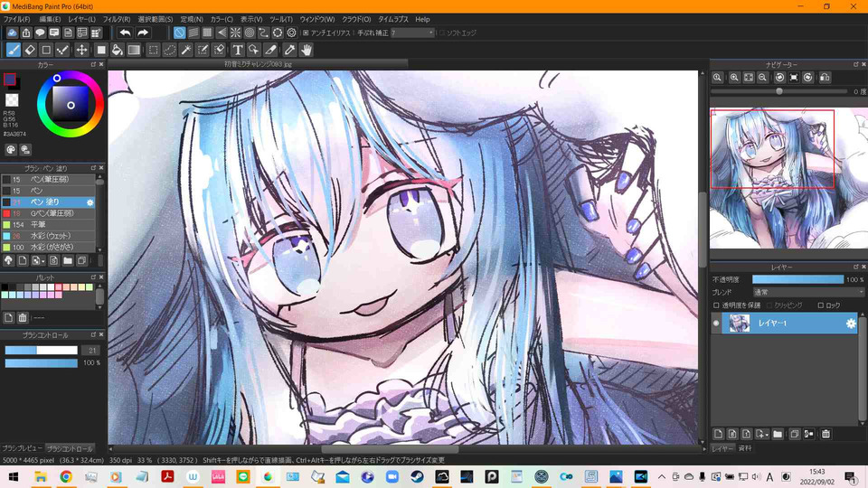
Task: Zoom out navigator view
Action: (x=762, y=78)
